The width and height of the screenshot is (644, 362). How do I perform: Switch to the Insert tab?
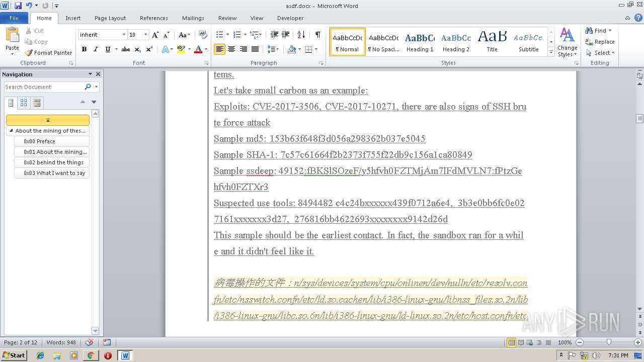(x=73, y=18)
